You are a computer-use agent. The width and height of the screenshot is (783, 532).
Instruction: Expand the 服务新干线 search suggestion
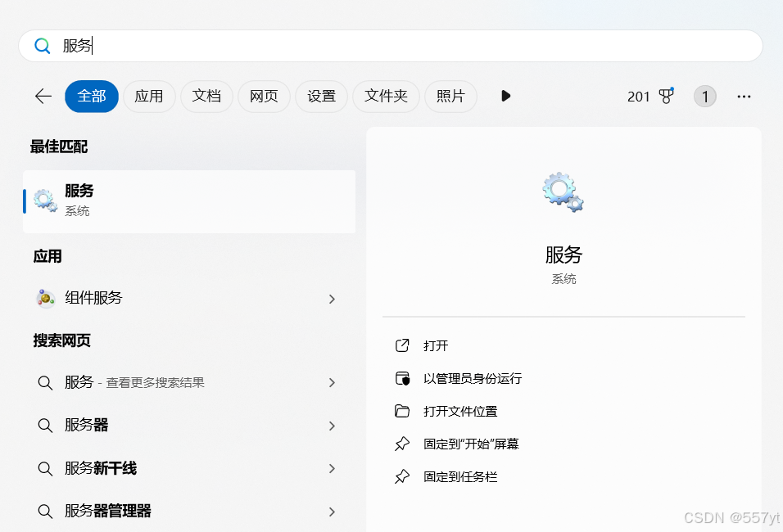tap(332, 468)
